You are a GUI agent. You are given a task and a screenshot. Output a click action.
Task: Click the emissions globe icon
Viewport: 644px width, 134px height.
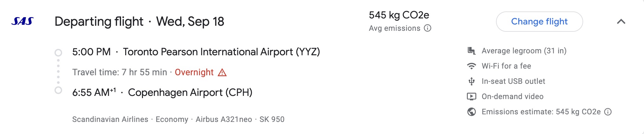(x=472, y=112)
